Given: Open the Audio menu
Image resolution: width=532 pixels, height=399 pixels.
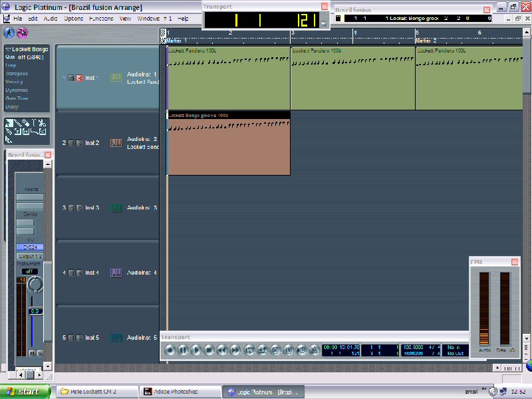Looking at the screenshot, I should pyautogui.click(x=51, y=19).
